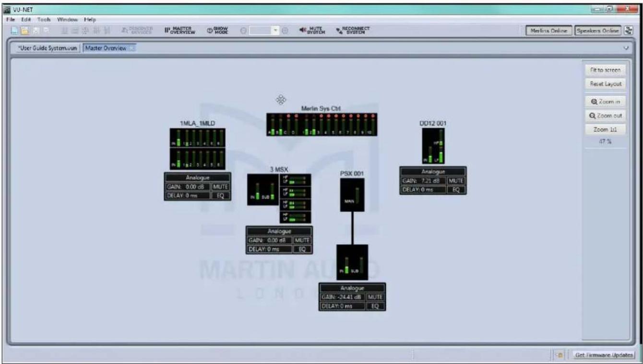
Task: Click the Analogue header under 1MLA_1MLD
Action: click(x=197, y=177)
